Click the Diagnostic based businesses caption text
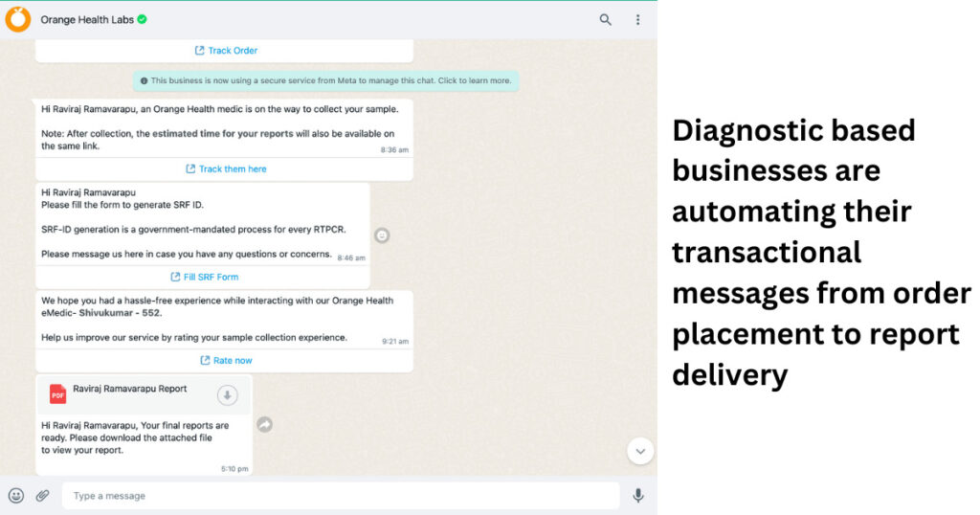 821,253
